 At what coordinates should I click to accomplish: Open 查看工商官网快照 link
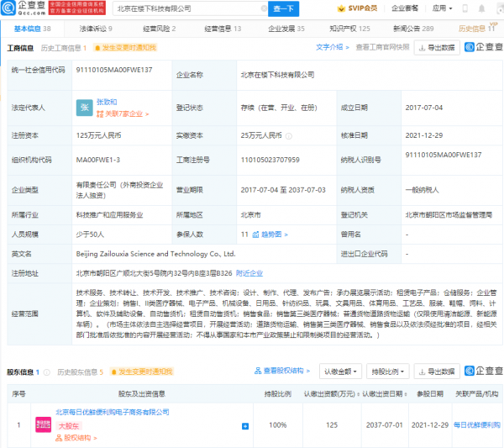382,47
